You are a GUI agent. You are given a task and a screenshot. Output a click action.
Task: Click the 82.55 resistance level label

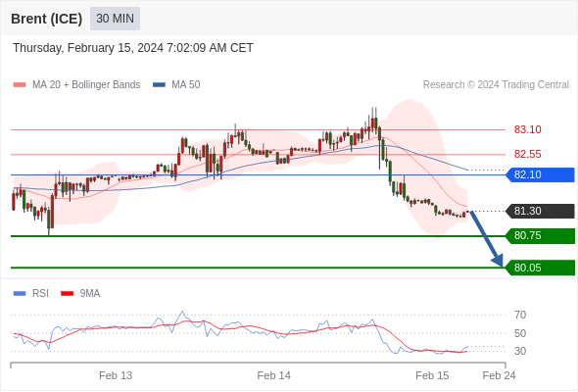click(x=527, y=154)
